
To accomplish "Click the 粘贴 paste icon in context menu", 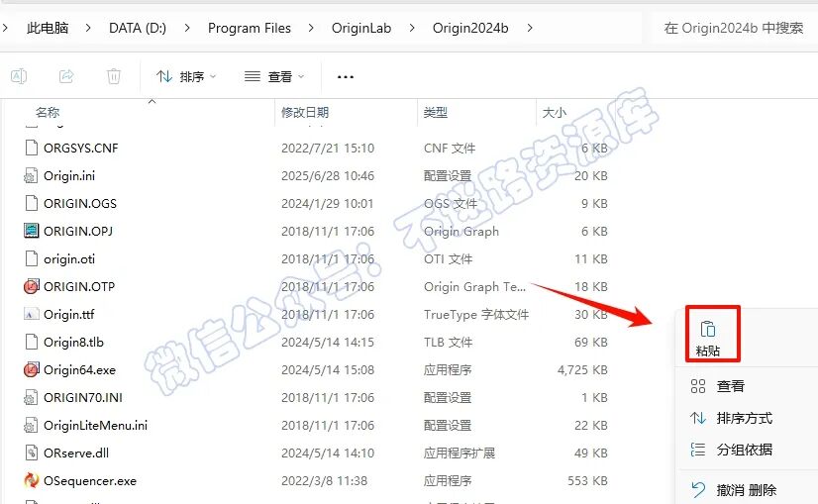I will [708, 329].
